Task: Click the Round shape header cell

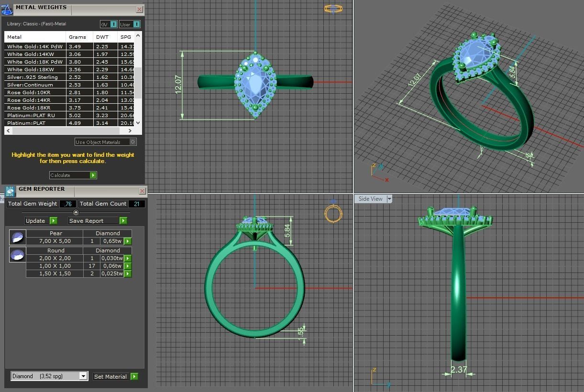Action: pos(56,251)
